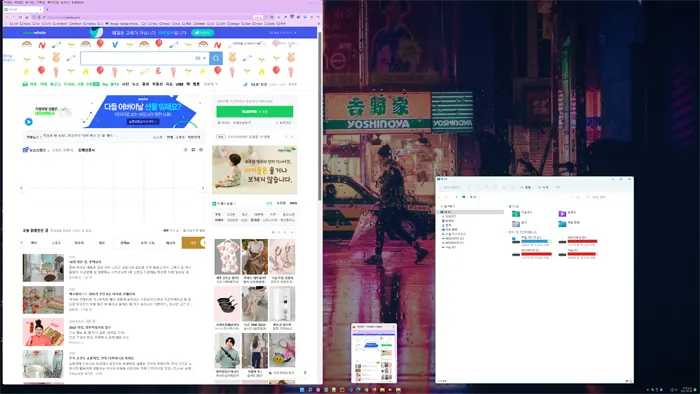
Task: Click the Explorer up-one-level arrow
Action: 456,197
